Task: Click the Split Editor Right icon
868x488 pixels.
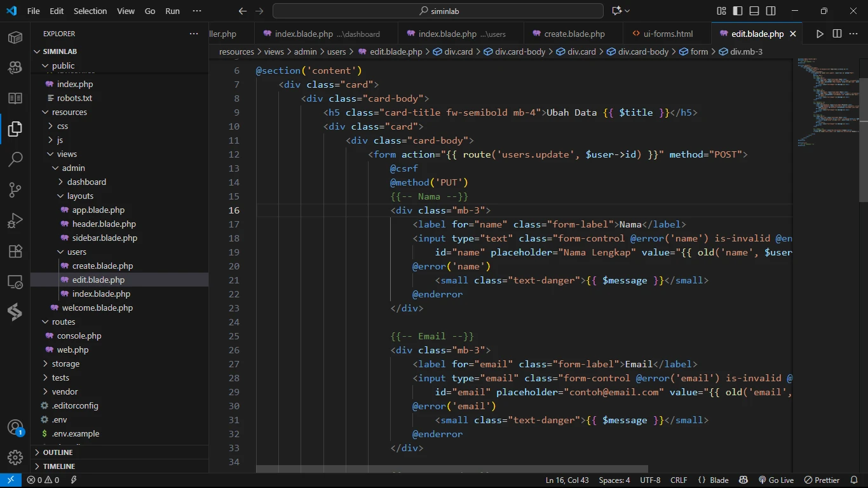Action: tap(837, 34)
